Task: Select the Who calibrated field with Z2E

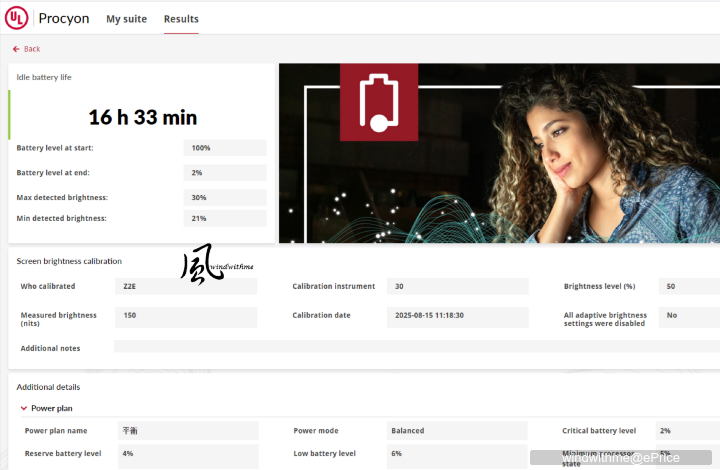Action: tap(186, 286)
